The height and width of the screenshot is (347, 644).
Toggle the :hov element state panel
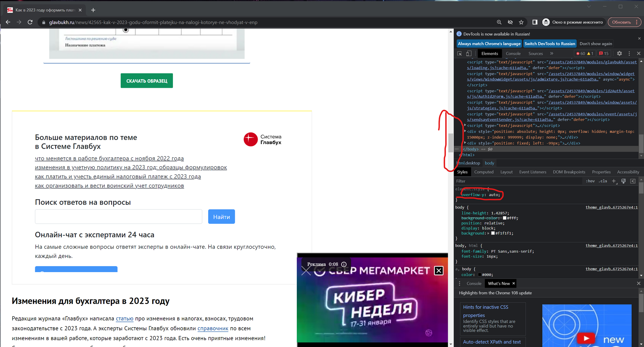pyautogui.click(x=590, y=181)
